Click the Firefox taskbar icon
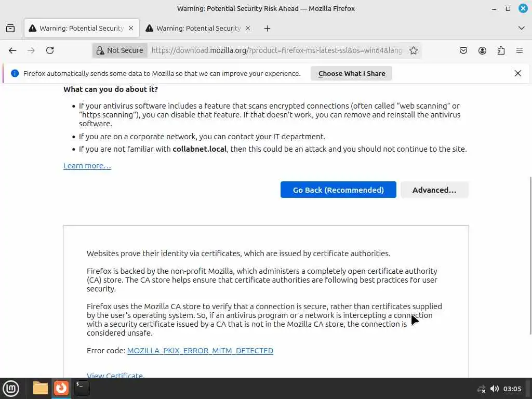The image size is (532, 399). point(61,388)
